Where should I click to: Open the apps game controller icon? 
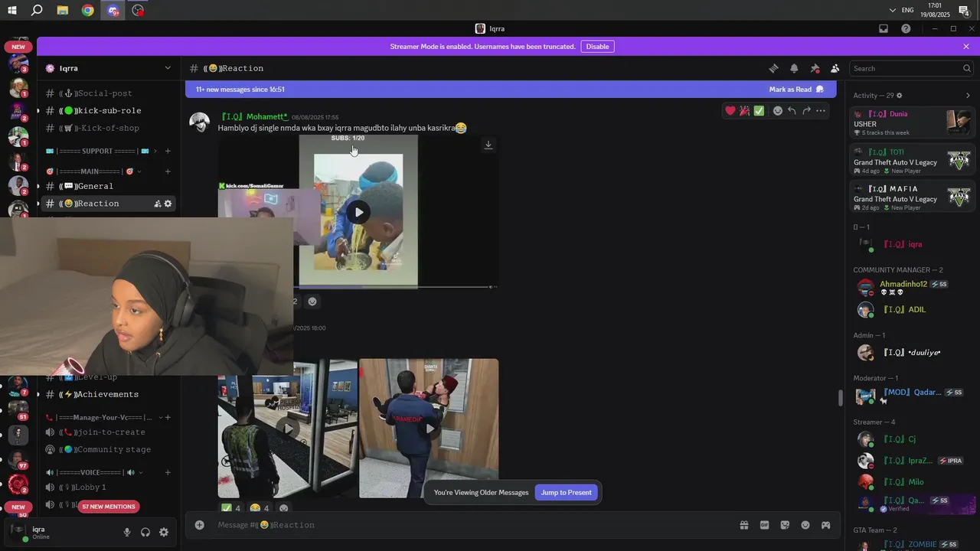[825, 525]
